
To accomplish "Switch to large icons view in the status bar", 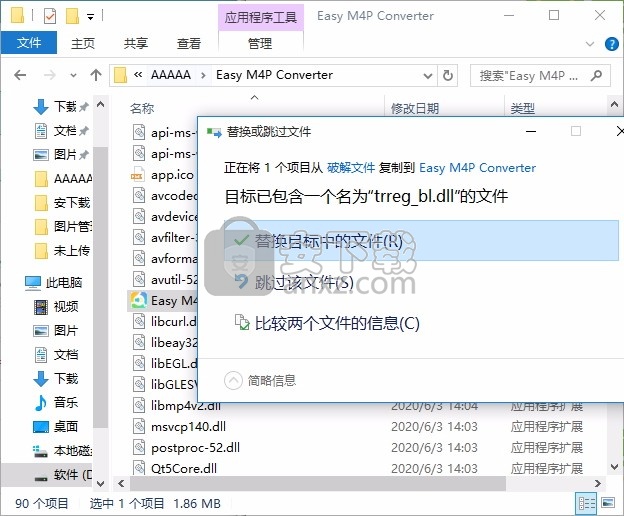I will pos(608,503).
